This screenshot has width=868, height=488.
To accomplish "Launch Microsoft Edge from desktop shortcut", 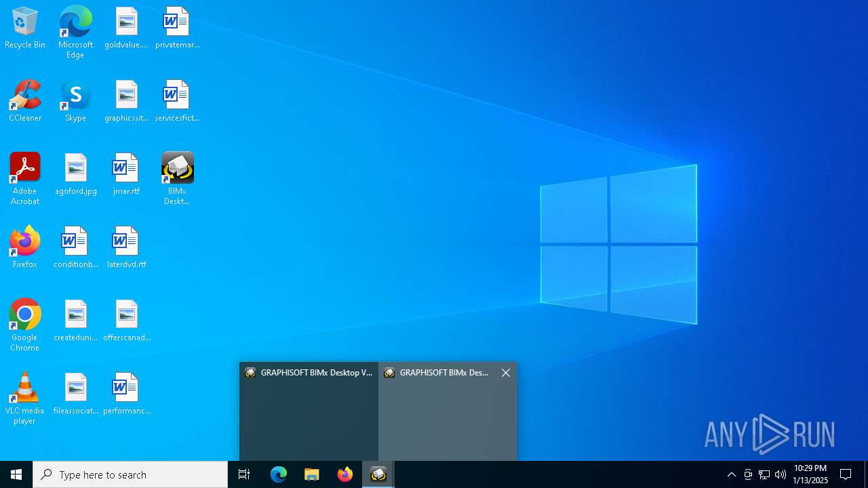I will click(75, 33).
